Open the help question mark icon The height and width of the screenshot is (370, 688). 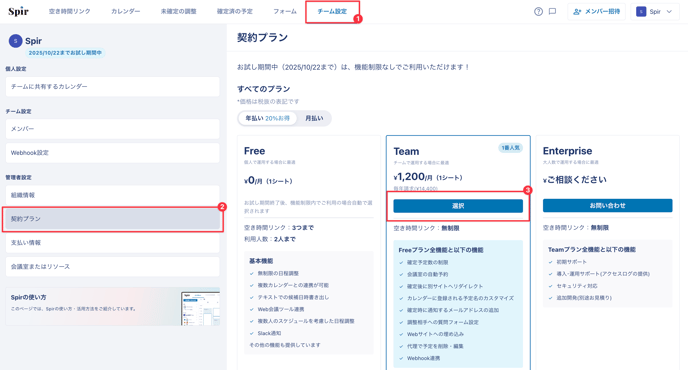tap(538, 12)
